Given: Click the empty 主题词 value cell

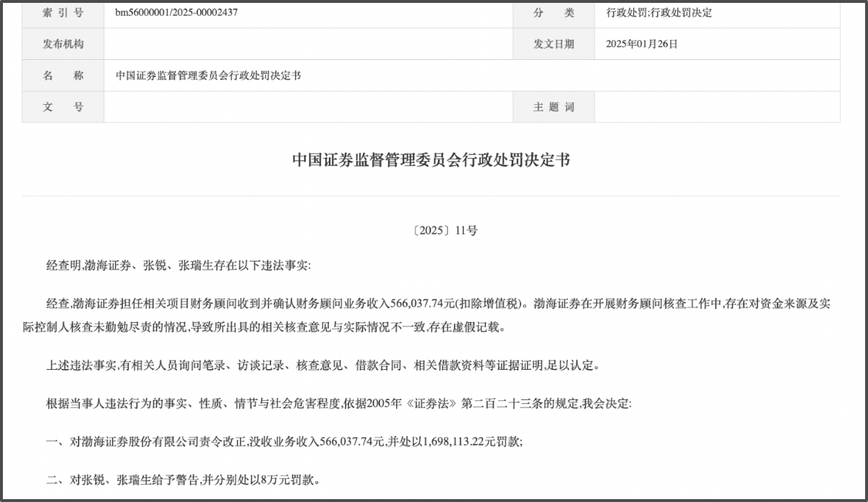Looking at the screenshot, I should tap(717, 107).
